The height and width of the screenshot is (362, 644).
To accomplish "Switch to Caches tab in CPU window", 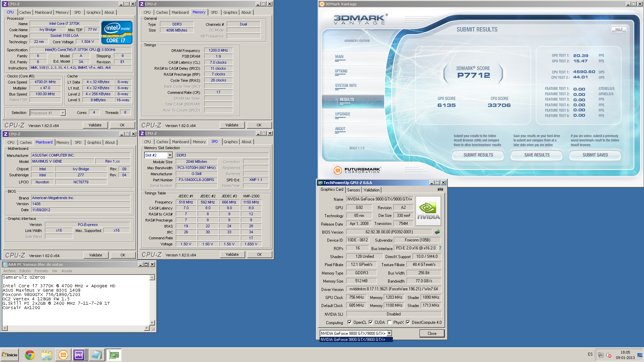I will pyautogui.click(x=25, y=12).
